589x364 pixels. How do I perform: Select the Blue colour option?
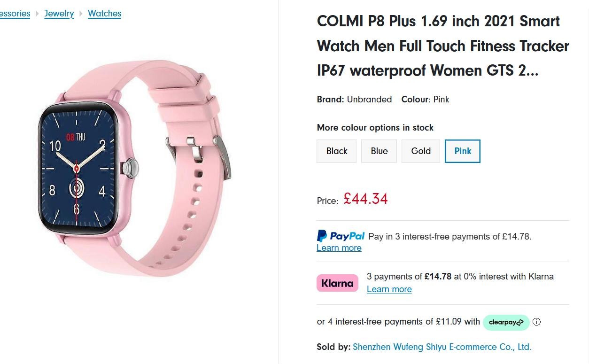pos(379,151)
